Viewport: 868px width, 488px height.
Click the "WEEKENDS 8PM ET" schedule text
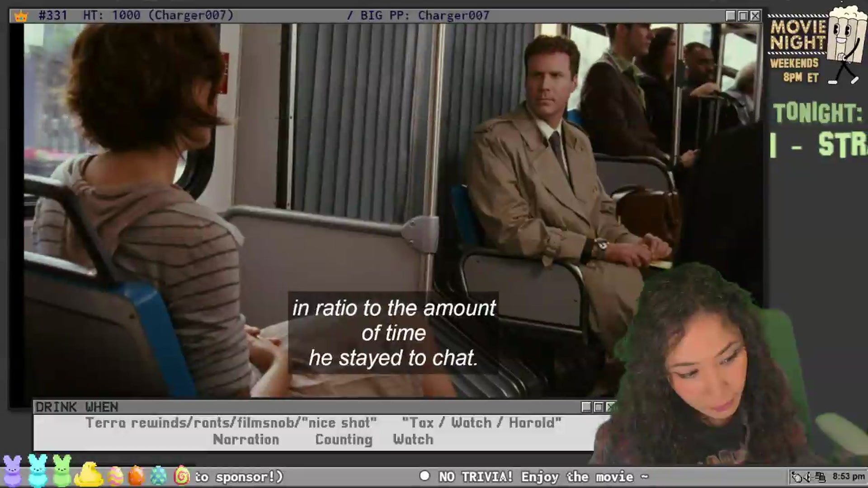pyautogui.click(x=795, y=70)
